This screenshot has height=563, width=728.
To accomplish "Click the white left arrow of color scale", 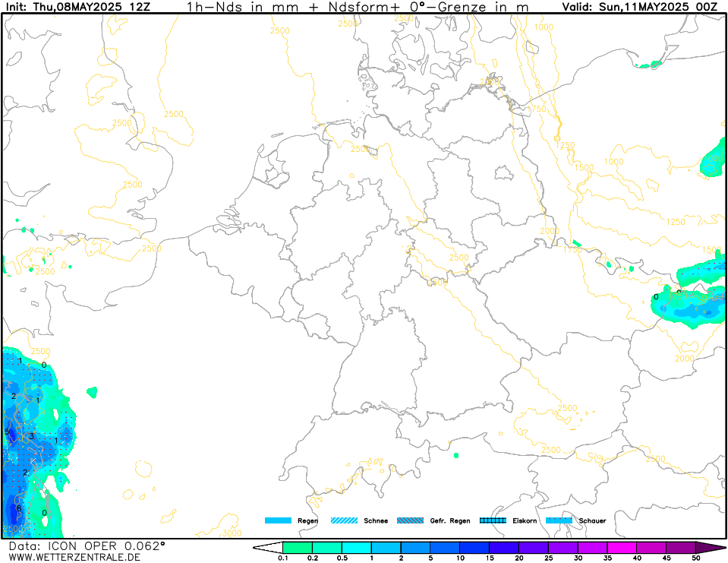I will click(x=269, y=548).
